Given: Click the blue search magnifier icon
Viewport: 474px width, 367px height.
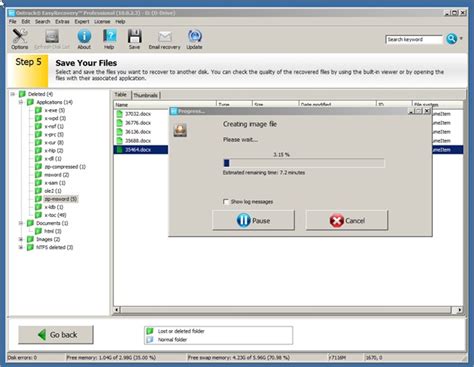Looking at the screenshot, I should pyautogui.click(x=452, y=39).
